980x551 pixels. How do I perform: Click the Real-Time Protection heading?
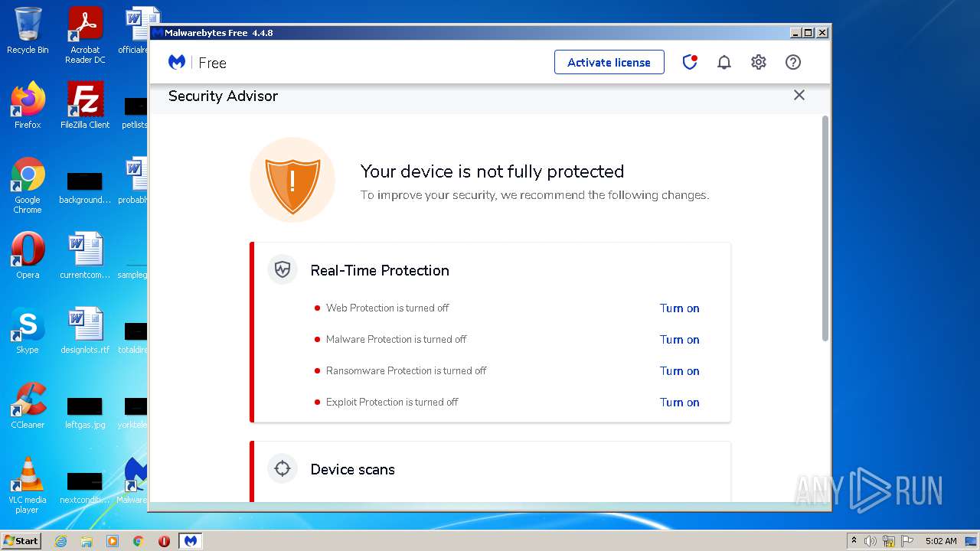coord(380,270)
